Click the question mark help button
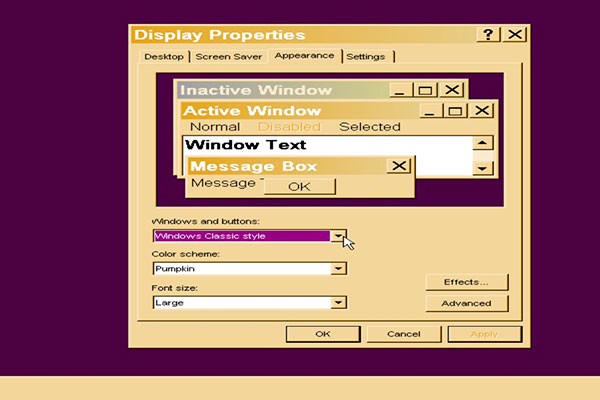 [x=488, y=35]
